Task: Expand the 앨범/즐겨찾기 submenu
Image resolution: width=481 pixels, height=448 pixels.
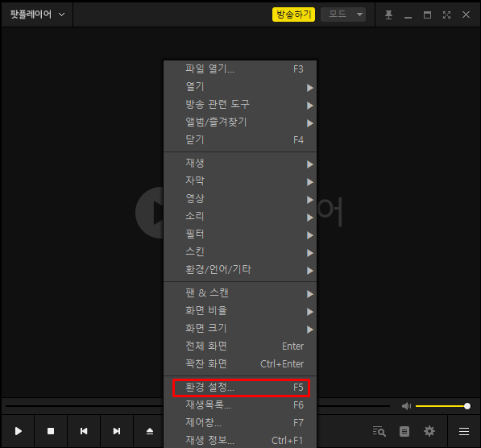Action: click(x=240, y=122)
